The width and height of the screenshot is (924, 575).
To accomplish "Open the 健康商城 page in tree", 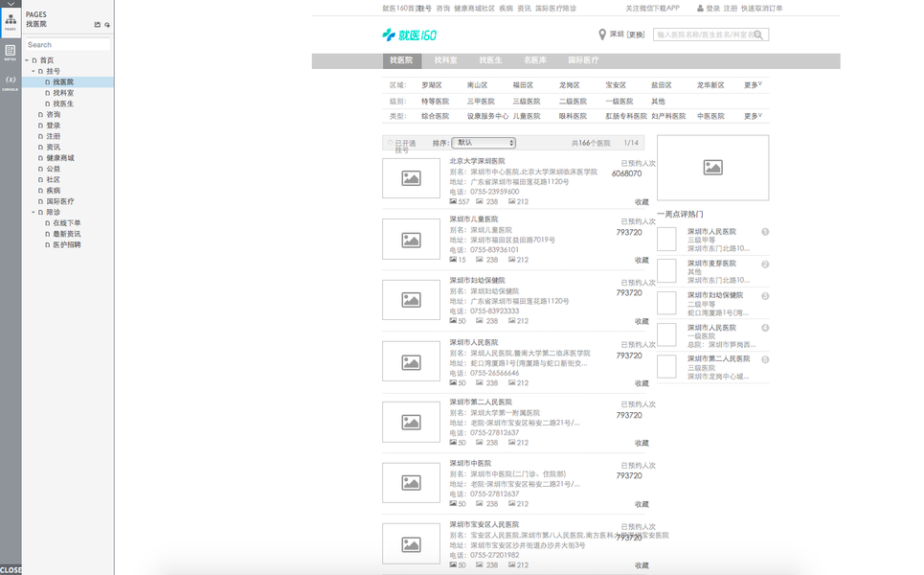I will 60,158.
